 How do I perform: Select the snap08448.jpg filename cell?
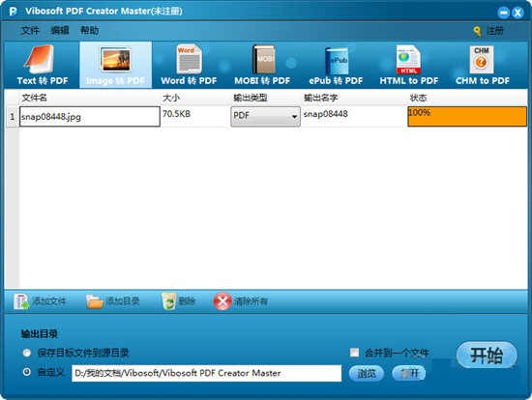(90, 117)
